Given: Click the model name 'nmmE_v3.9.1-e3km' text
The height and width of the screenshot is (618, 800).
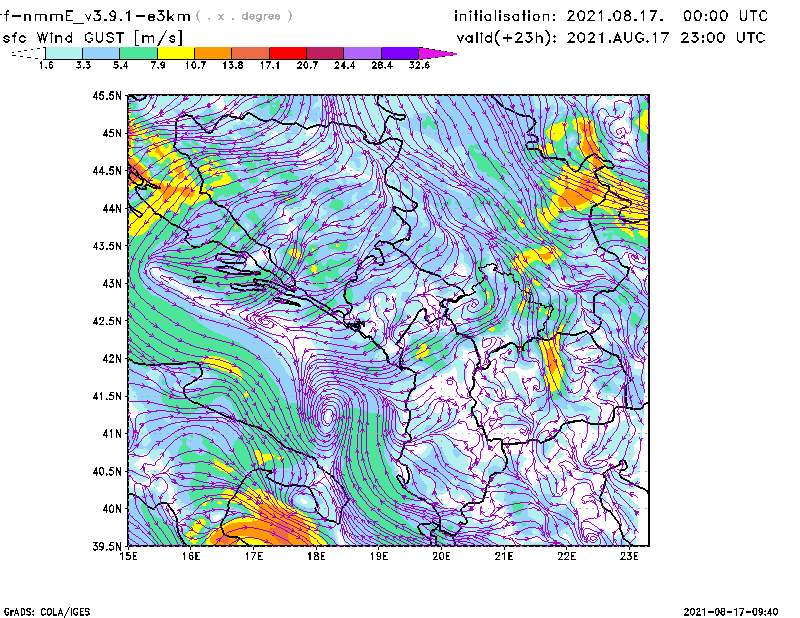Looking at the screenshot, I should point(99,16).
